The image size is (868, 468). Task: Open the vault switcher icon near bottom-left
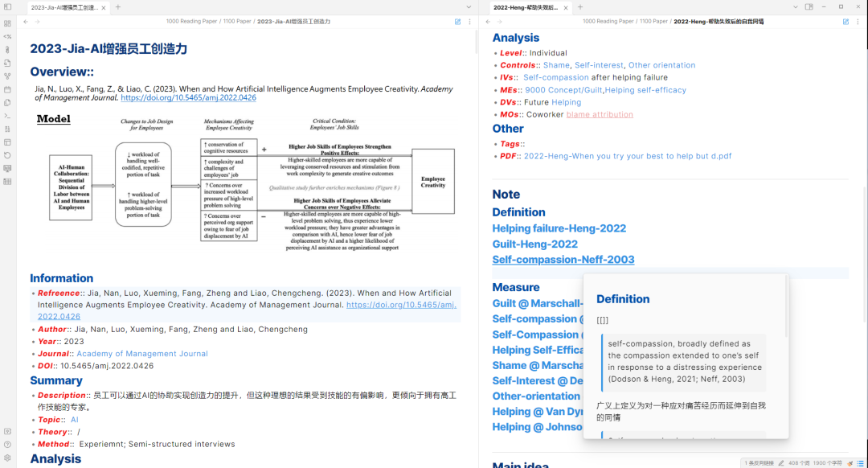(7, 432)
